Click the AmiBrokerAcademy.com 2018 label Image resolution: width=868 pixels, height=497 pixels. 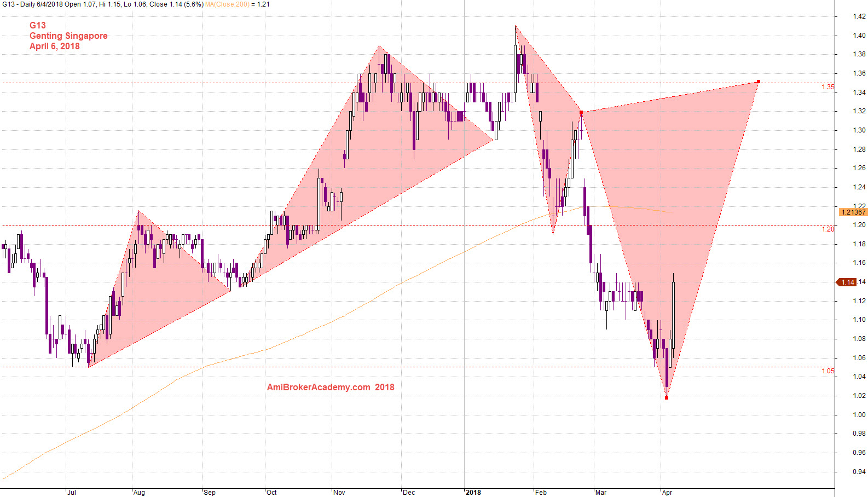331,387
